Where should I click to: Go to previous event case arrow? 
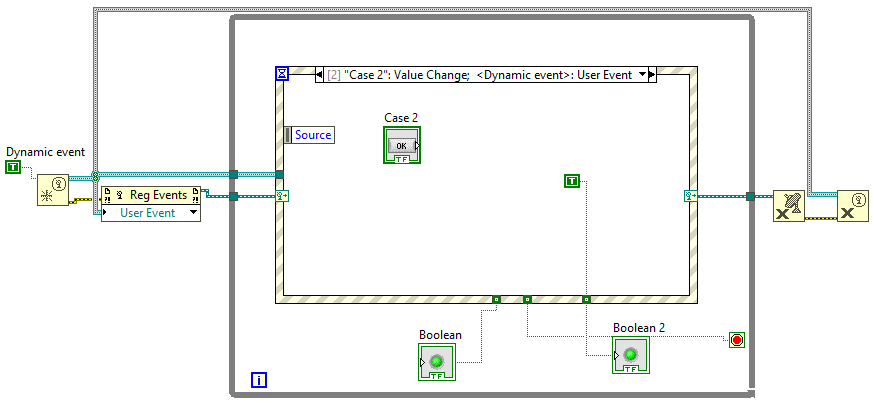[x=319, y=75]
